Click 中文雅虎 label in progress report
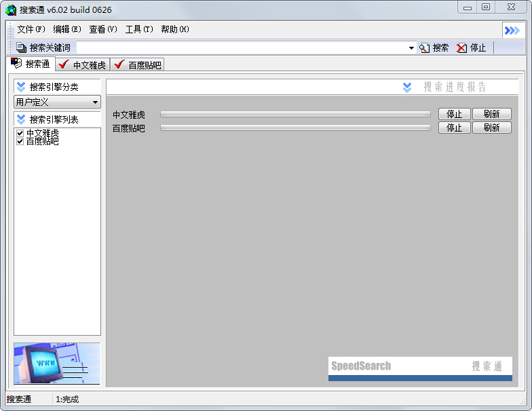This screenshot has height=411, width=532. coord(129,115)
